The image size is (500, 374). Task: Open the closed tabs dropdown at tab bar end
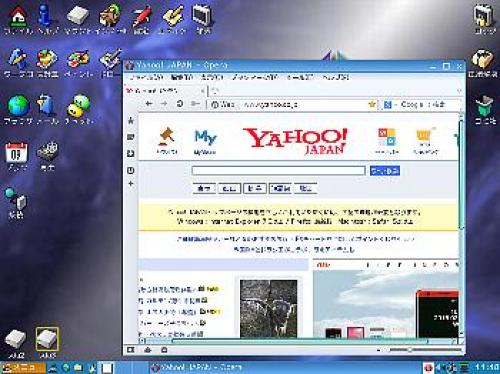[459, 90]
